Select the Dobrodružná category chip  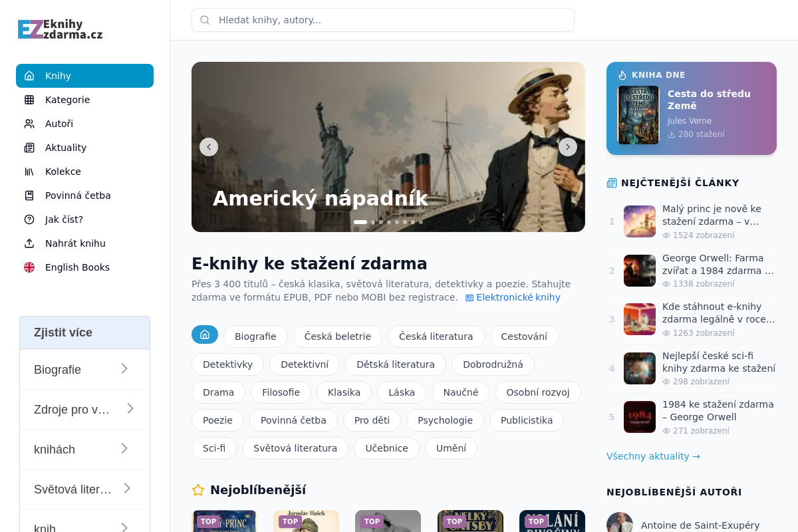pos(493,364)
